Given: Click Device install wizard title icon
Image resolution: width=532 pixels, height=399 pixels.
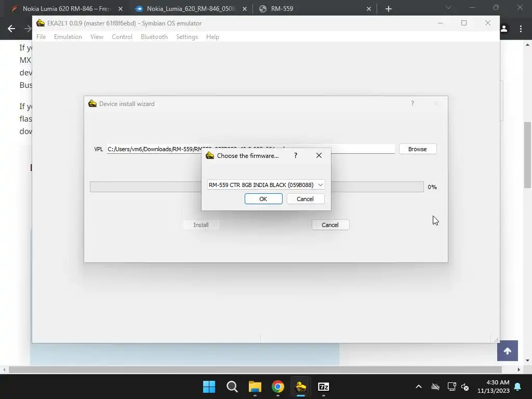Looking at the screenshot, I should (92, 103).
